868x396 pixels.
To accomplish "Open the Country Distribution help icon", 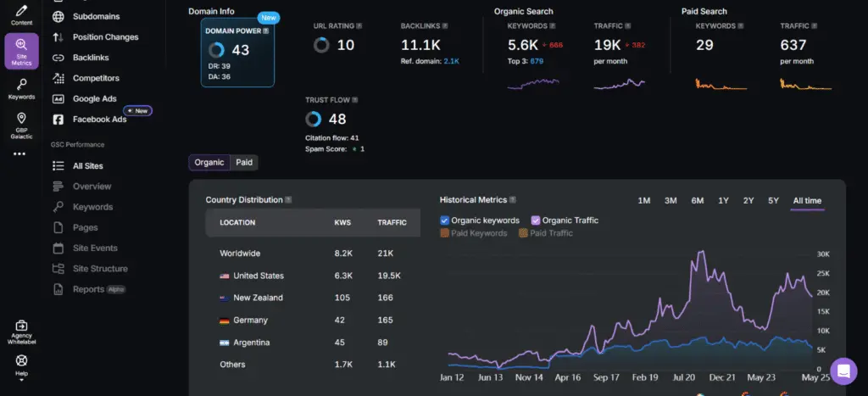I will coord(288,200).
